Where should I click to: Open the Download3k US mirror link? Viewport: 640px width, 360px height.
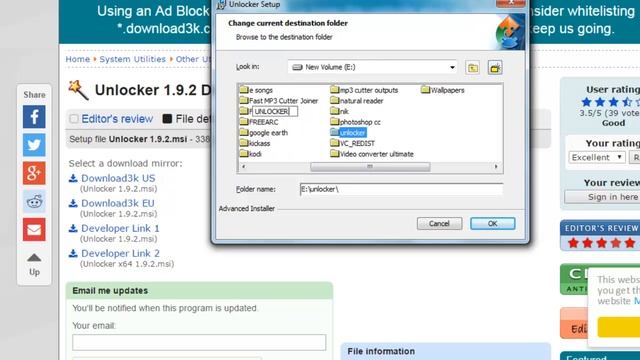(118, 178)
